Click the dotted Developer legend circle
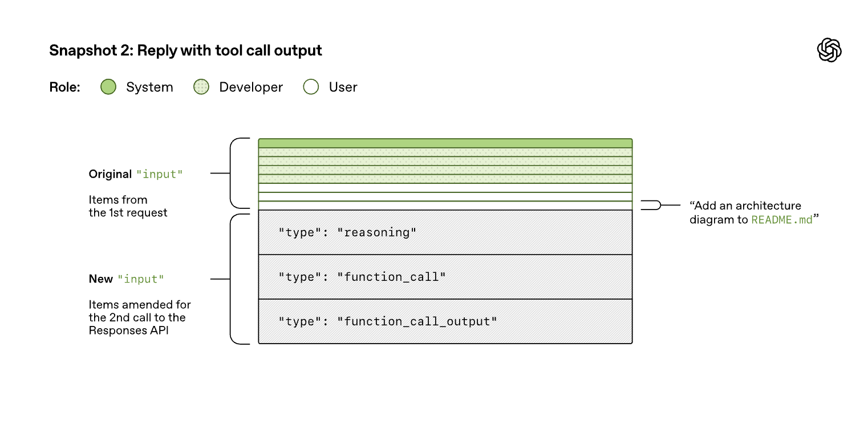Screen dimensions: 868x427 (201, 87)
